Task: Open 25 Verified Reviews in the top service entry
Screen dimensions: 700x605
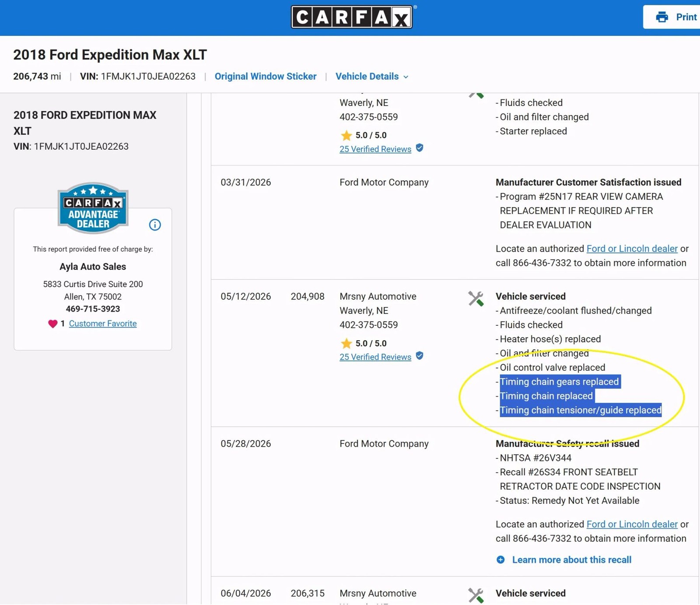Action: point(375,149)
